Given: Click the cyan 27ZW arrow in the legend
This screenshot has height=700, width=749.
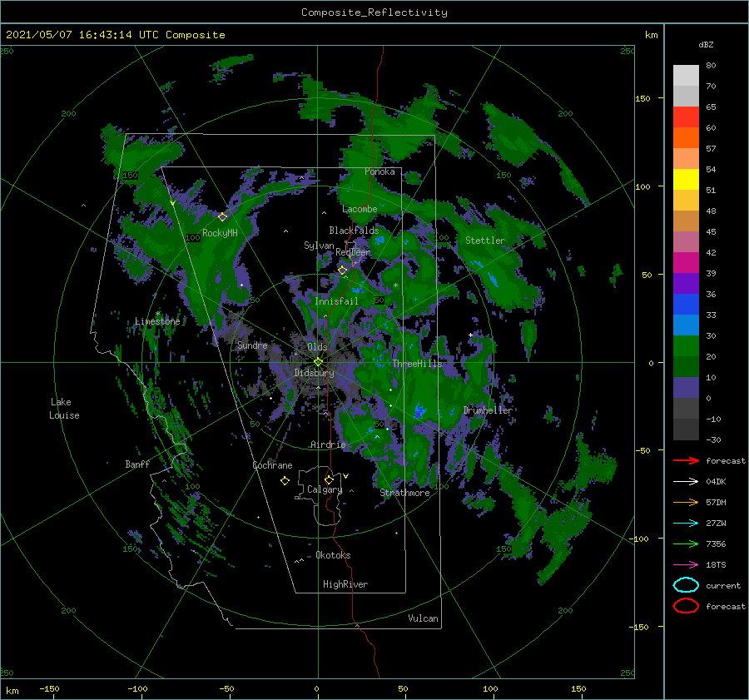Looking at the screenshot, I should coord(686,524).
